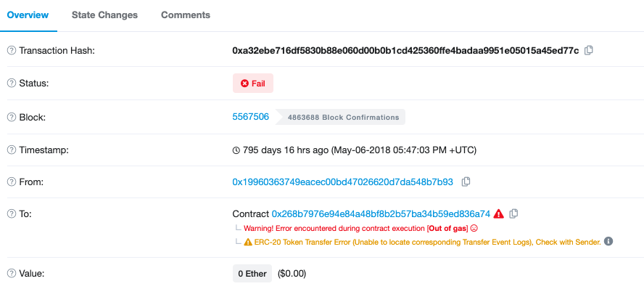Click help icon beside Block label
Image resolution: width=644 pixels, height=289 pixels.
point(12,117)
